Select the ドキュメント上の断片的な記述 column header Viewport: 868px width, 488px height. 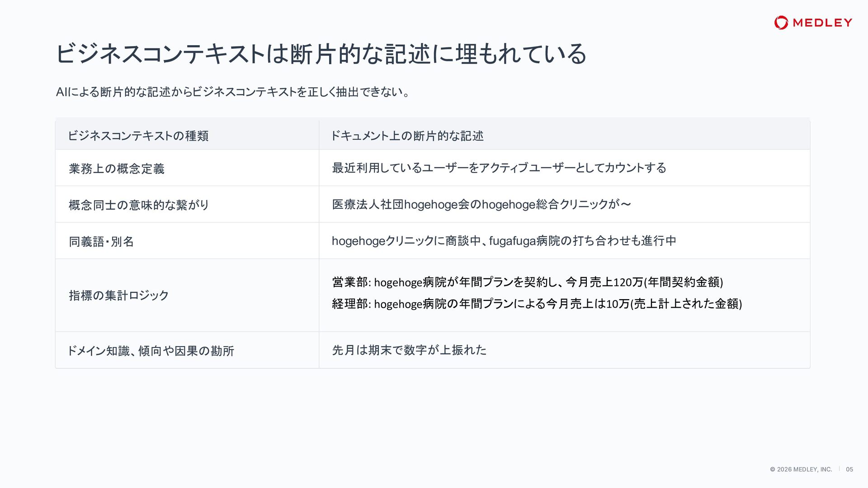407,136
